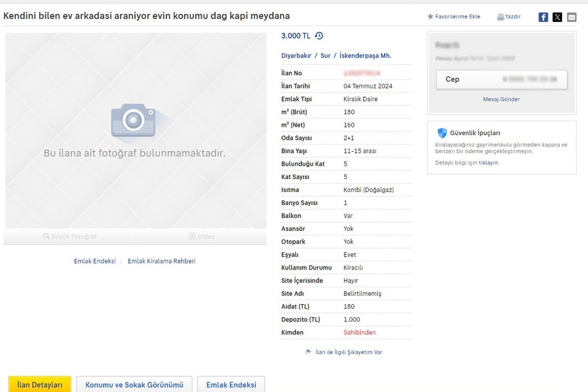
Task: Open the Emlak Endeksi tab
Action: tap(231, 385)
